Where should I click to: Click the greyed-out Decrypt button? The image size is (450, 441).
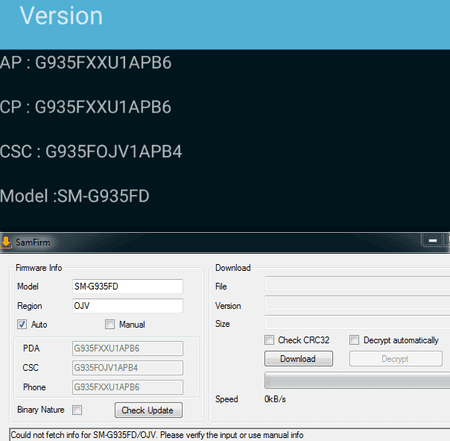pyautogui.click(x=396, y=359)
